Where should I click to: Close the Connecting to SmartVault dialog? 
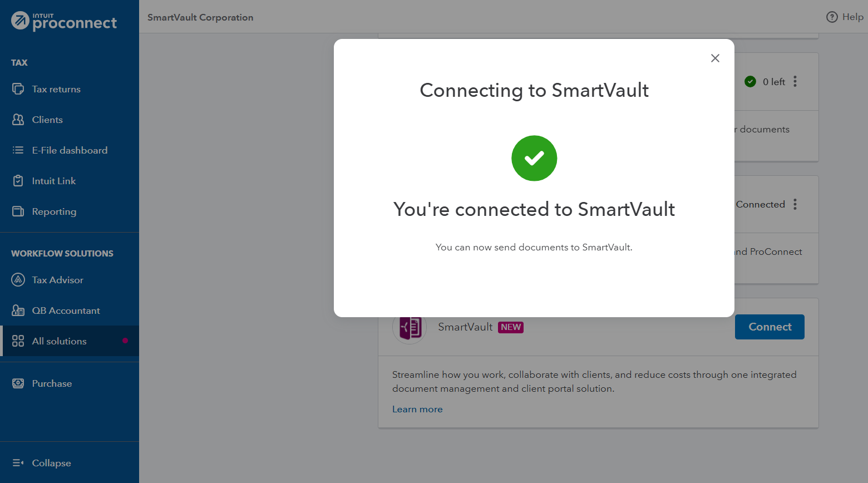(x=715, y=58)
